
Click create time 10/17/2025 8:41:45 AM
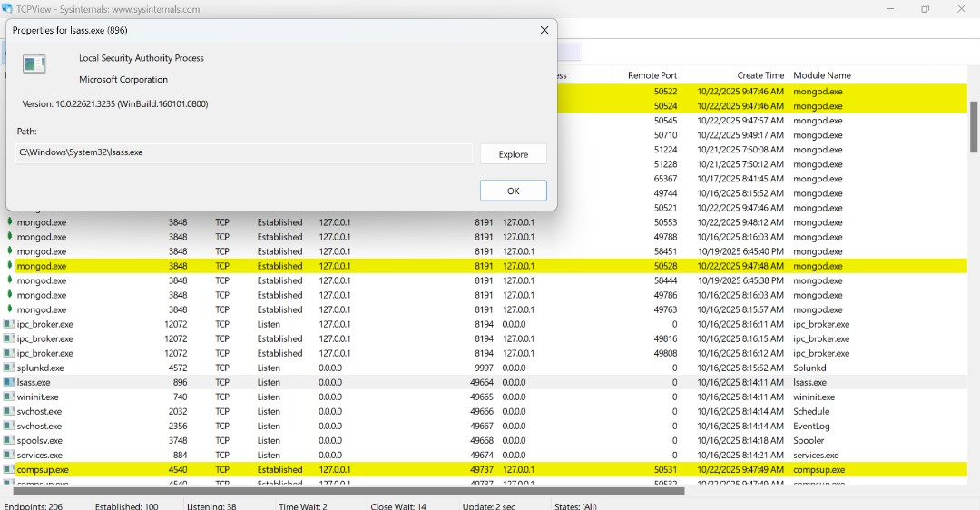pos(740,179)
